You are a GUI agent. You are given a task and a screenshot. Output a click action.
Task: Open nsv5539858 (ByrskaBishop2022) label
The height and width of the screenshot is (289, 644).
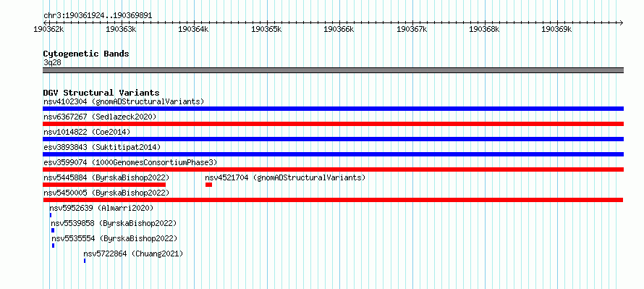pos(114,223)
